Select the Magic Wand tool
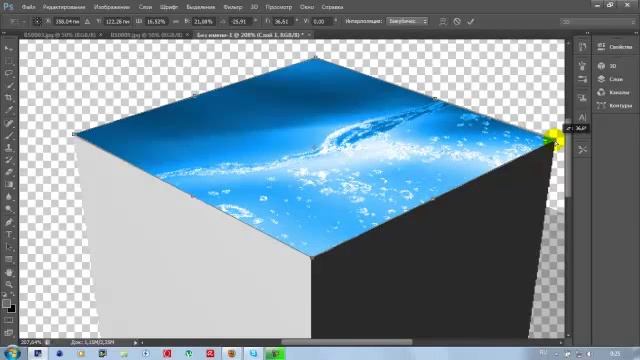This screenshot has width=640, height=360. (9, 86)
